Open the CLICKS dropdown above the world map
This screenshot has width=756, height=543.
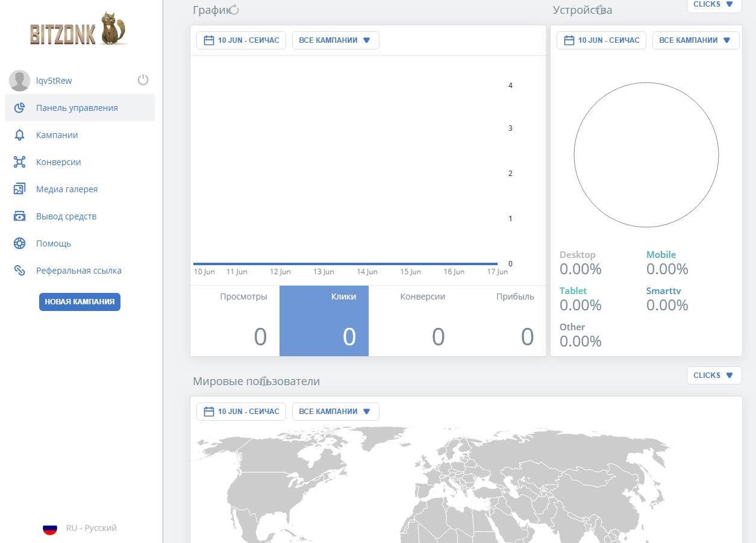click(x=714, y=375)
